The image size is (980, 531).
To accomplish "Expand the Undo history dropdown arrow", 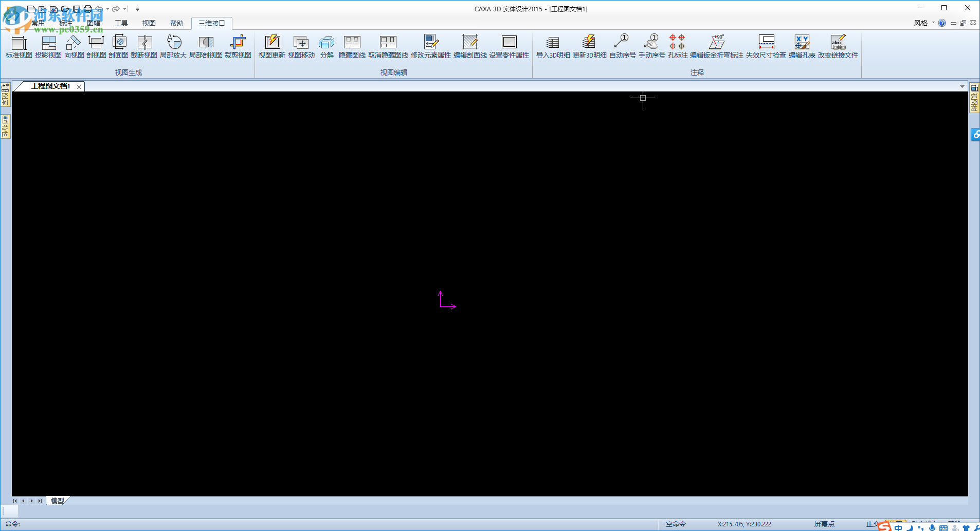I will 107,9.
